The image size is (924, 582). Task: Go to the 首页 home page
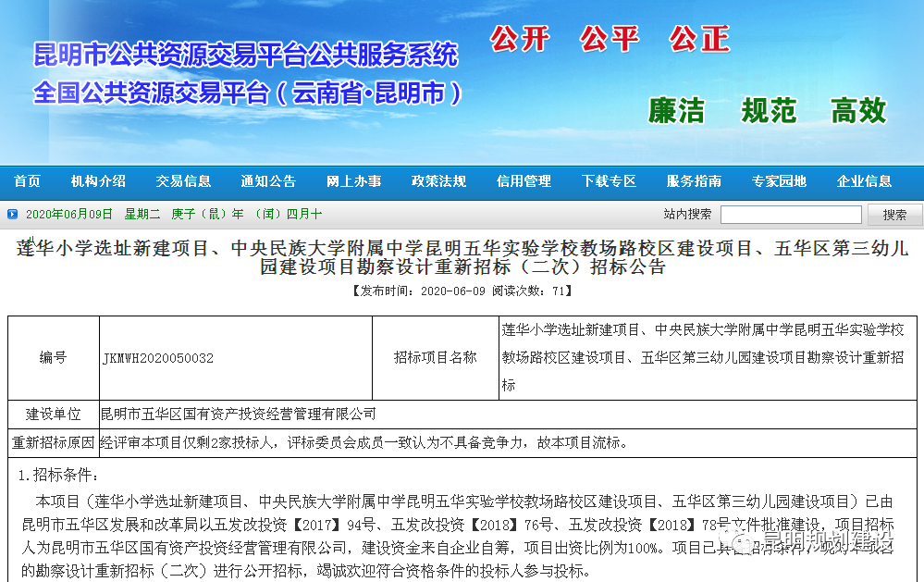click(28, 181)
